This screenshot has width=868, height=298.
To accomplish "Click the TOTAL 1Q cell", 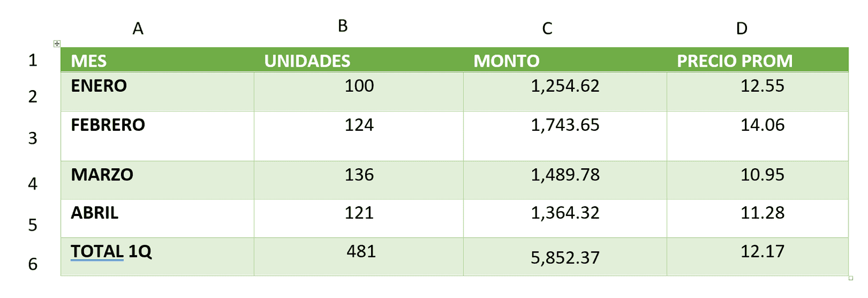I will [157, 257].
